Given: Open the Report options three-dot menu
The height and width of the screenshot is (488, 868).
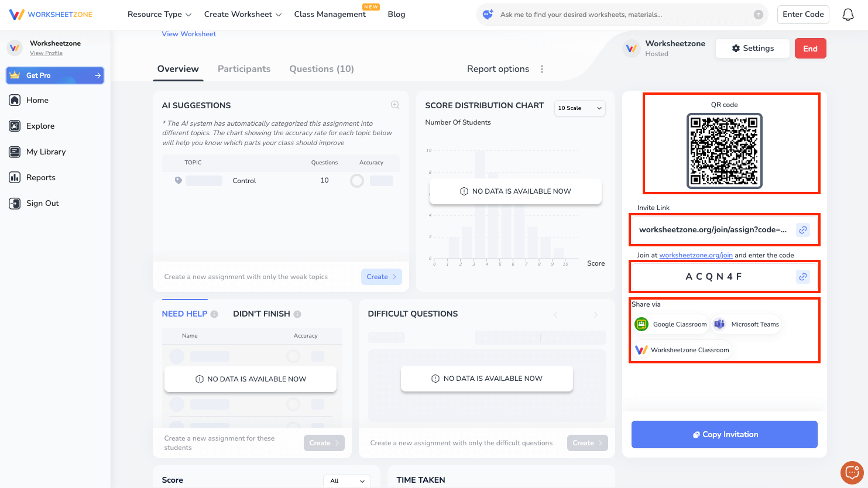Looking at the screenshot, I should [542, 69].
